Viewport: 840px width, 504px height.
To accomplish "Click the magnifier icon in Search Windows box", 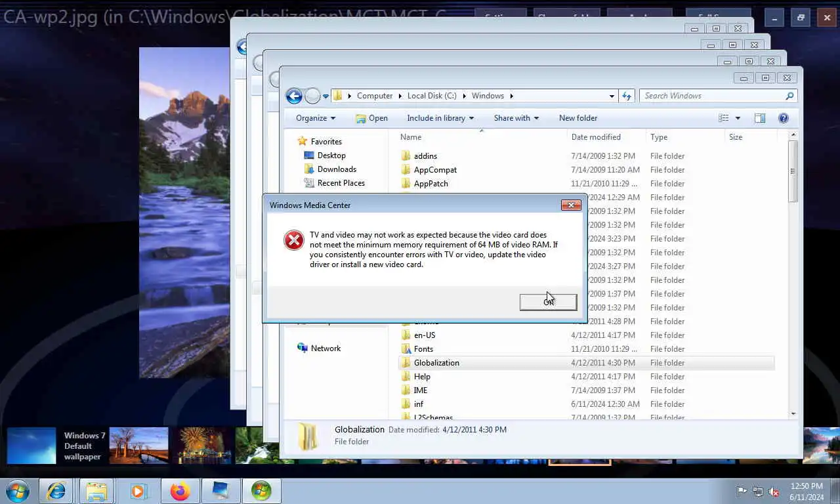I will pyautogui.click(x=789, y=96).
